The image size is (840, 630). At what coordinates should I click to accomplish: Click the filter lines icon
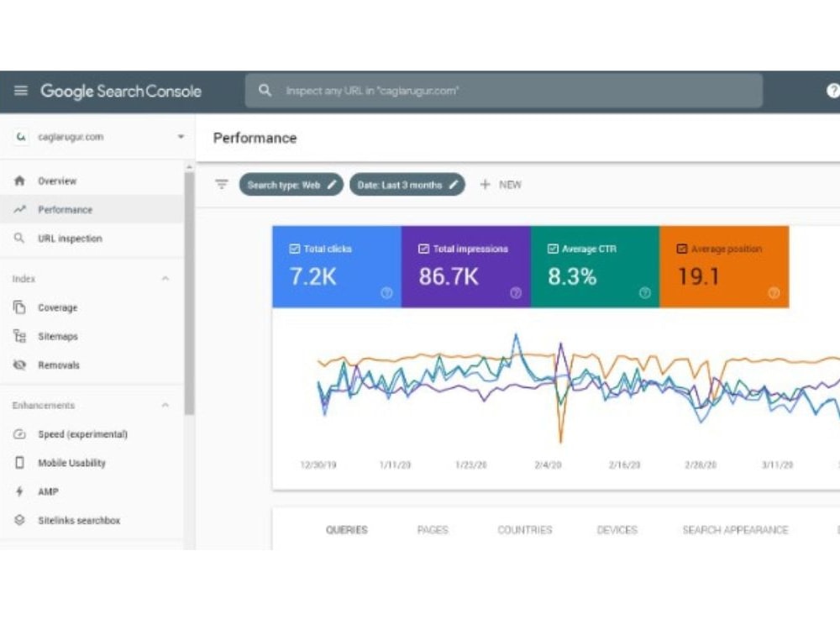[222, 184]
